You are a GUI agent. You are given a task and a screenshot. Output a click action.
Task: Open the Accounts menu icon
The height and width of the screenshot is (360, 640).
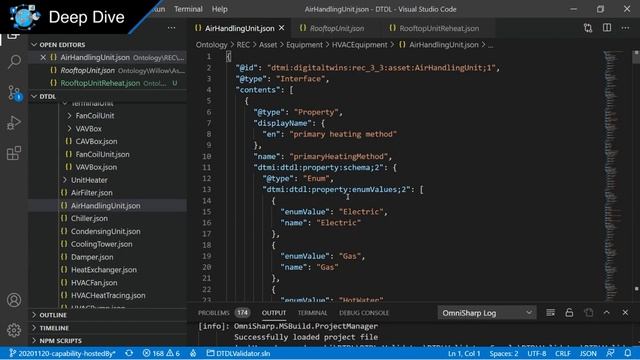(14, 300)
